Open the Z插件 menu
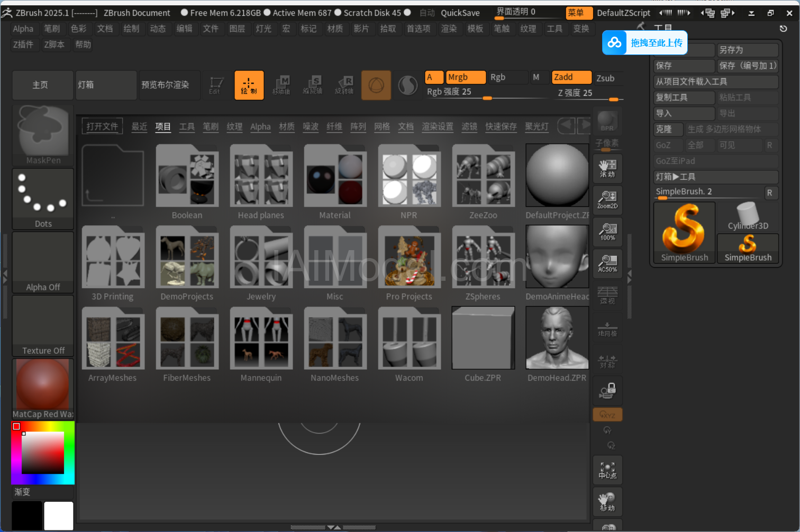 pos(23,44)
